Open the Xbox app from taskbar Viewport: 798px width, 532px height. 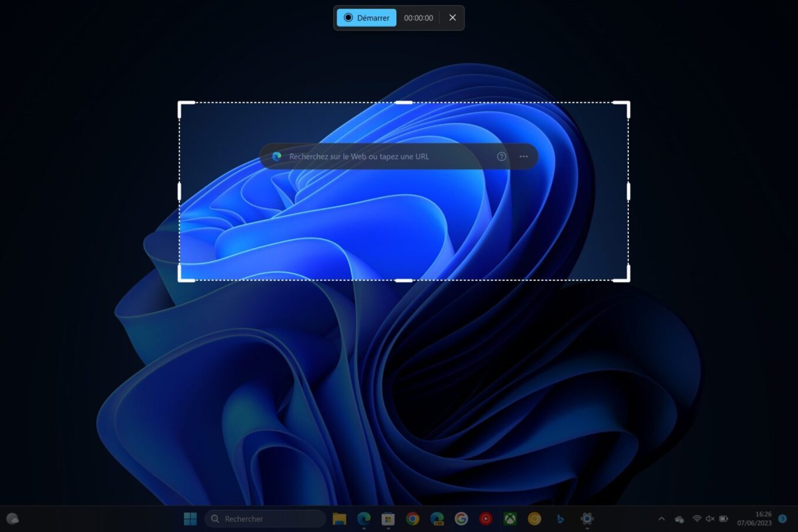[510, 519]
